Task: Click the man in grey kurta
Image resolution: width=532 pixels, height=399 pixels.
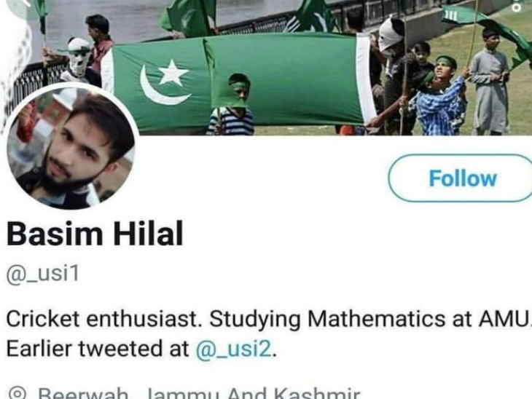Action: point(490,82)
